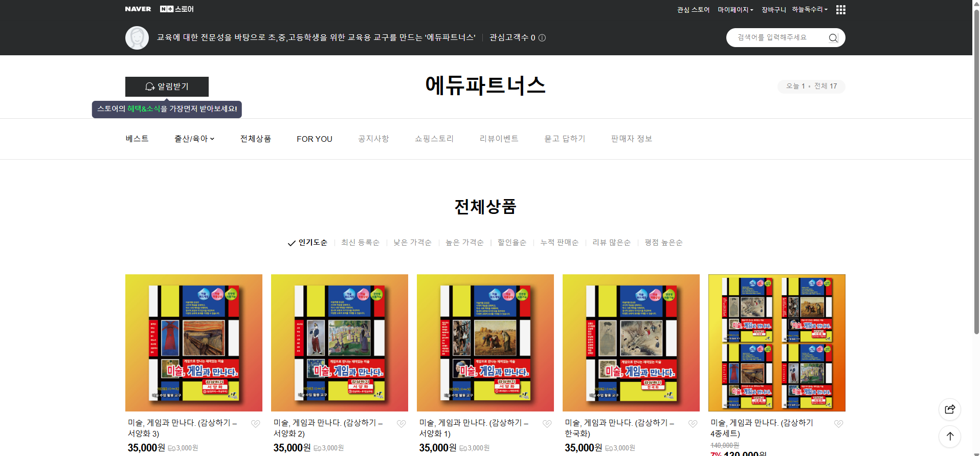Open the 4종세트 product thumbnail
The image size is (980, 456).
click(x=777, y=343)
